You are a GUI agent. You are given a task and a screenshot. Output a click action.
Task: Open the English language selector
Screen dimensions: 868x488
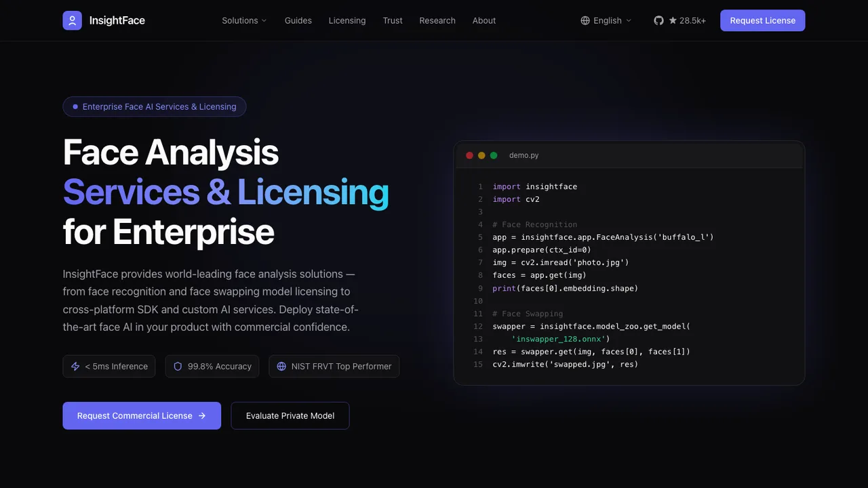[x=606, y=20]
